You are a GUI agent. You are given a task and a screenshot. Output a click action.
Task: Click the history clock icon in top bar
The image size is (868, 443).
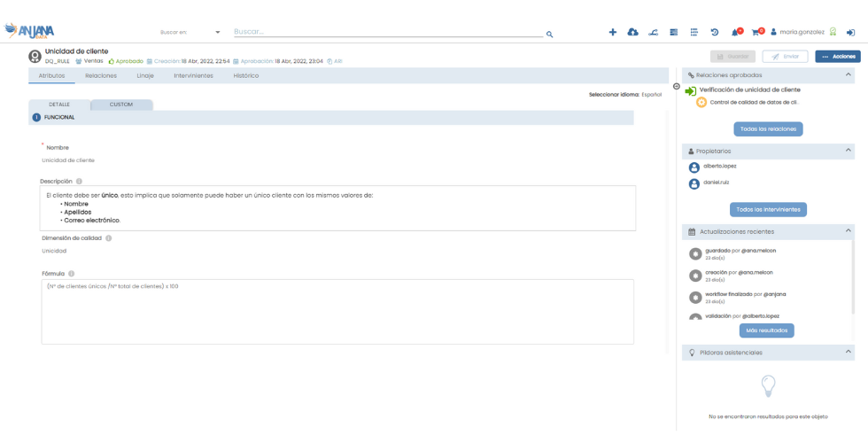pos(715,33)
